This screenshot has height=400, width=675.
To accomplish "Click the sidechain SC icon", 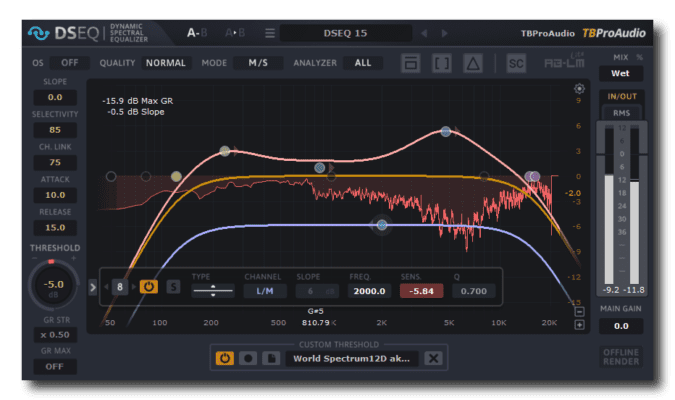I will click(516, 63).
